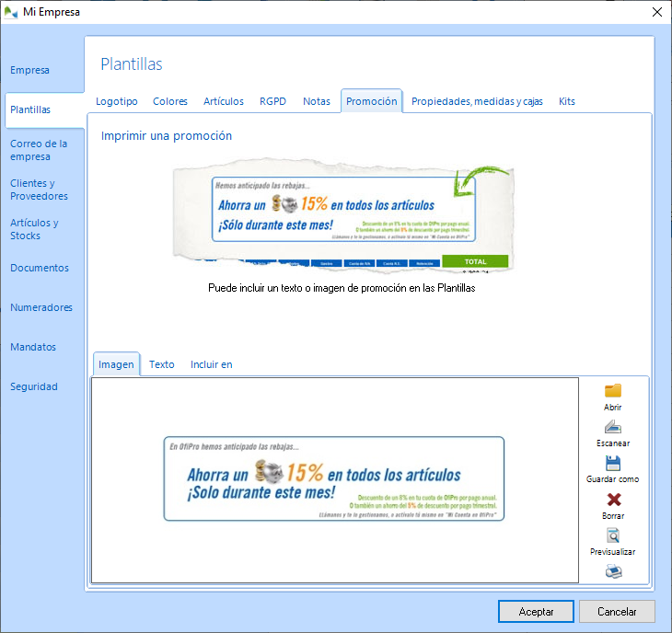Go to the Colores tab

click(170, 101)
